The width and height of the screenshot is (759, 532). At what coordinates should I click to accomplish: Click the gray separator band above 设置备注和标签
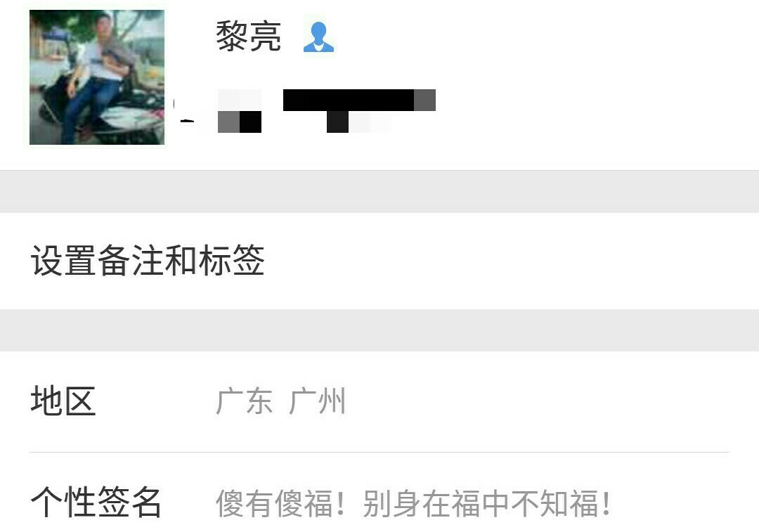(x=379, y=192)
